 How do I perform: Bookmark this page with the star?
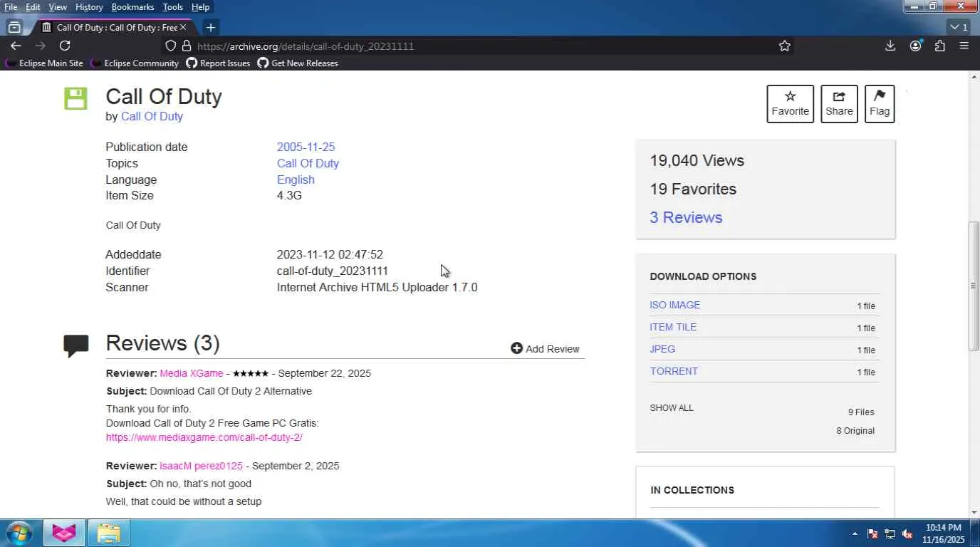coord(785,46)
